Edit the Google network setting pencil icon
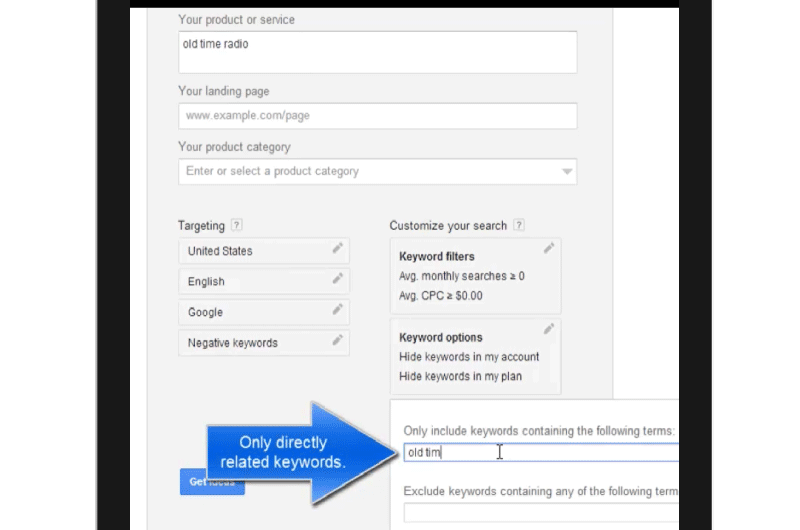The height and width of the screenshot is (530, 800). pos(337,309)
